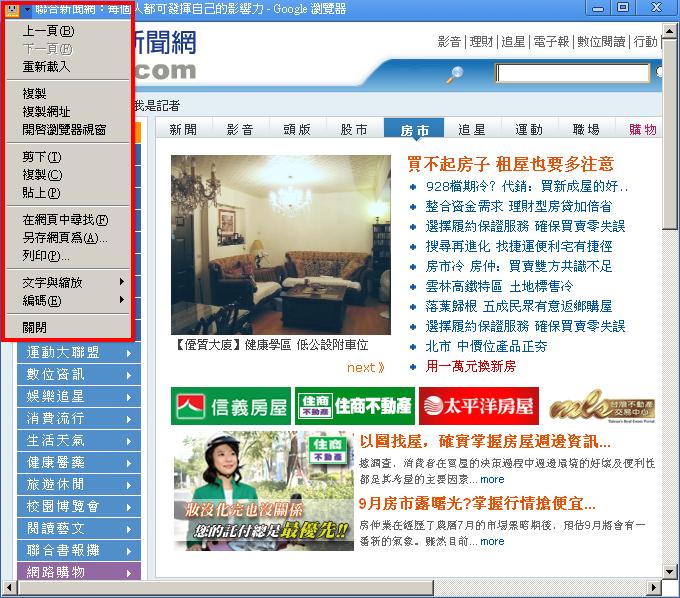Switch to the 股市 tab
680x598 pixels.
(x=355, y=129)
